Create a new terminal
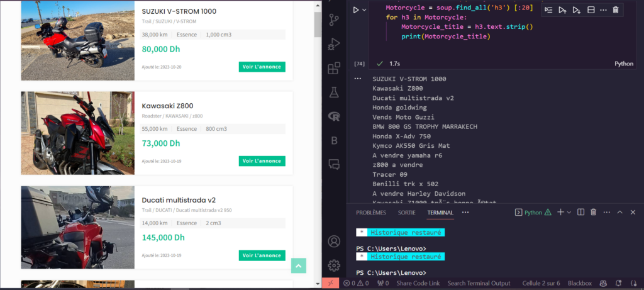Screen dimensions: 644x290 click(560, 213)
